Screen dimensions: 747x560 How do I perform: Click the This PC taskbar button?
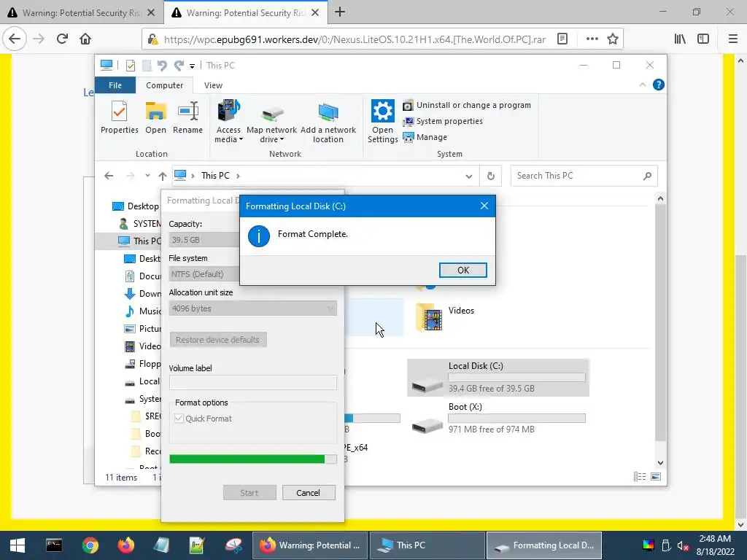pos(427,545)
